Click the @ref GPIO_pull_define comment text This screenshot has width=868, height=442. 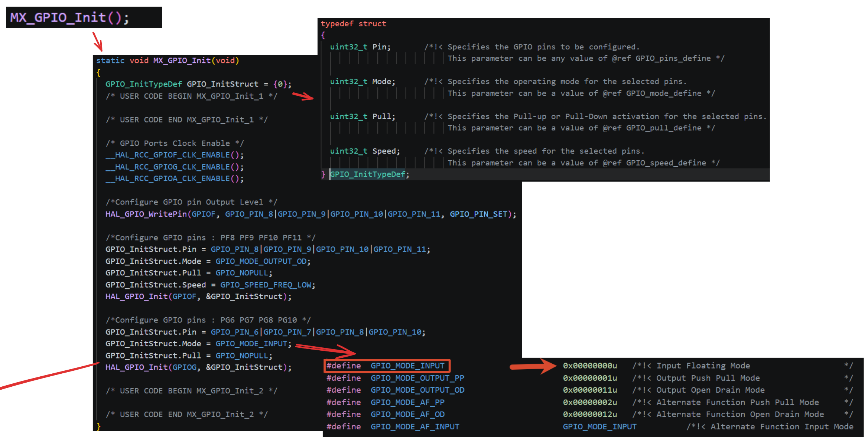coord(652,128)
